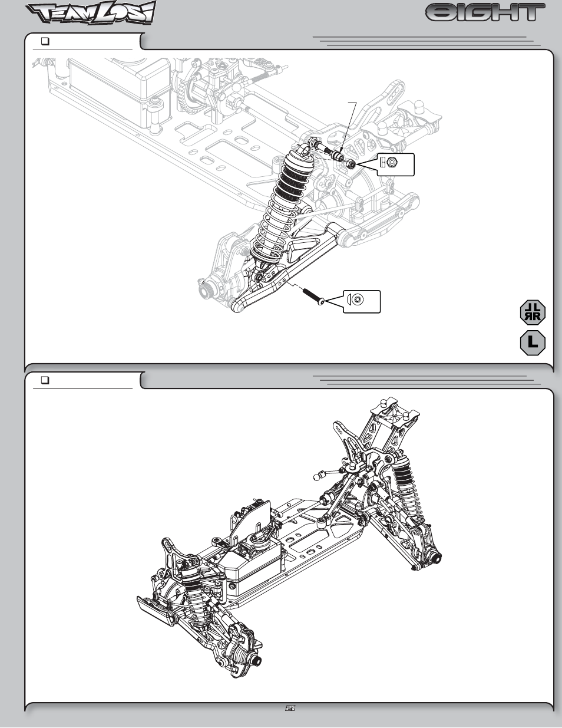Click the lock nut hardware callout
Image resolution: width=562 pixels, height=728 pixels.
397,164
